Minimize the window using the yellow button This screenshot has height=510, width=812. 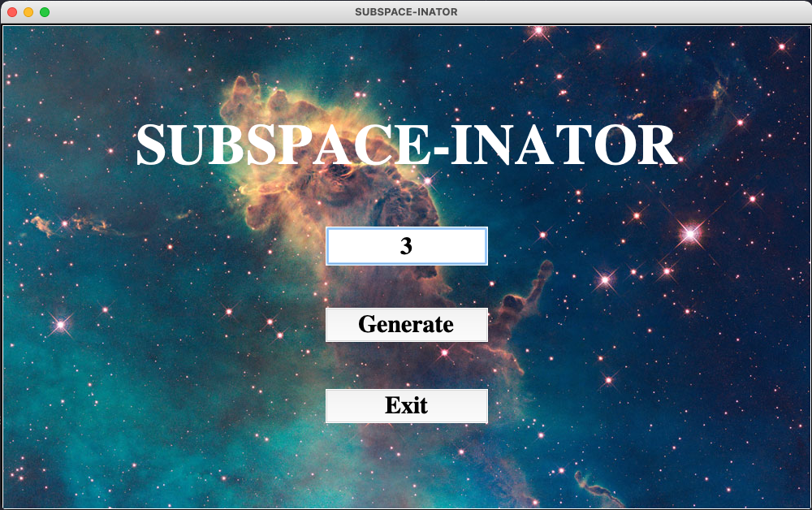pyautogui.click(x=28, y=12)
